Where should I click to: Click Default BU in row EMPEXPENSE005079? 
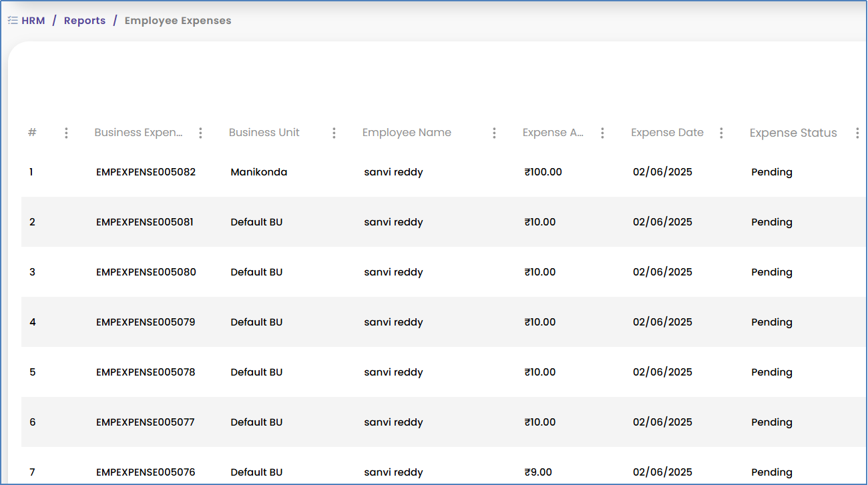pyautogui.click(x=256, y=322)
